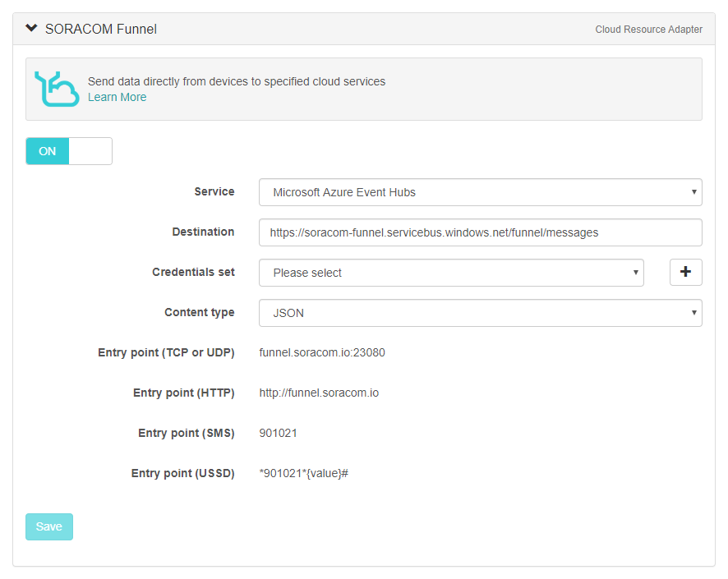This screenshot has width=728, height=579.
Task: Click the Entry point HTTP link funnel.soracom.io
Action: pos(319,393)
